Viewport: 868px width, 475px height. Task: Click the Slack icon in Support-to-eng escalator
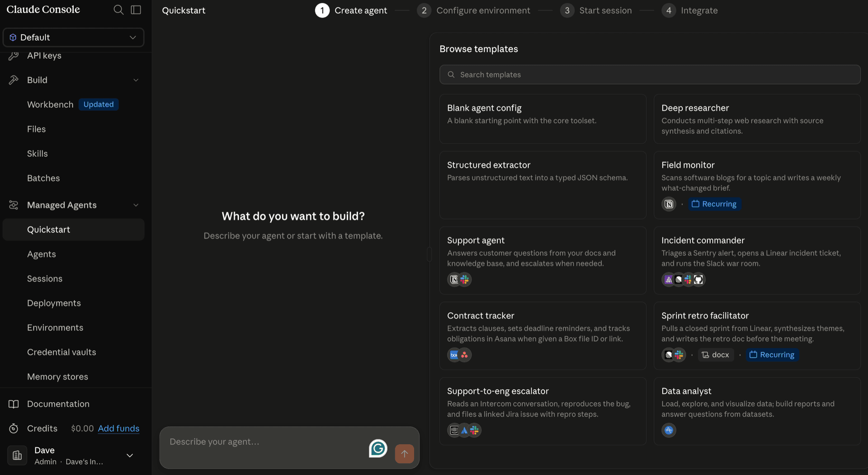point(475,430)
